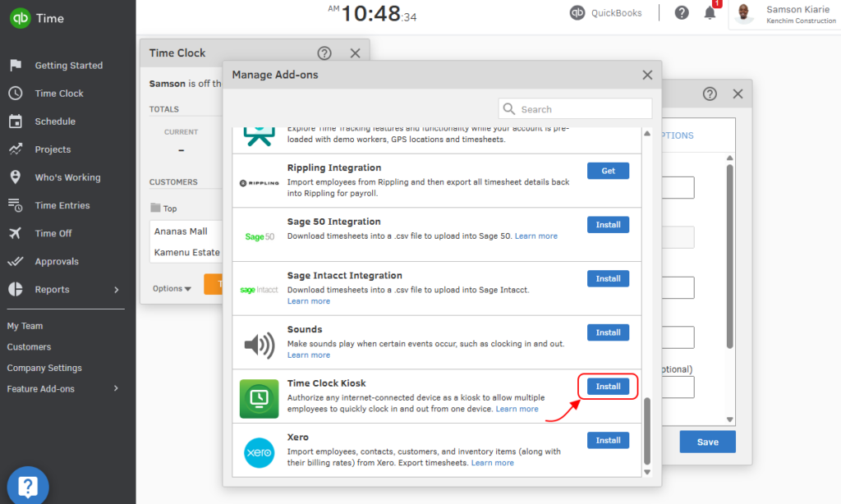
Task: Expand Feature Add-ons submenu arrow
Action: click(116, 388)
